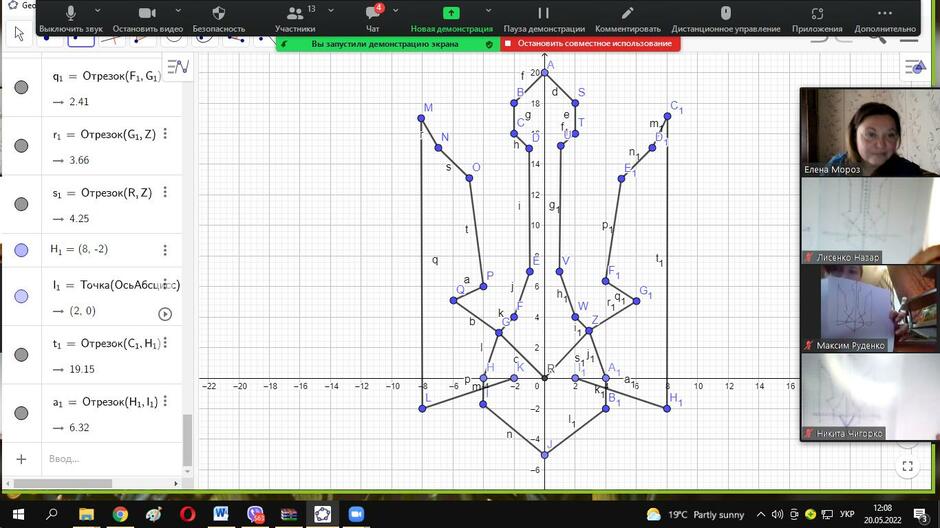Open the Apps (Приложения) menu item

tap(817, 18)
